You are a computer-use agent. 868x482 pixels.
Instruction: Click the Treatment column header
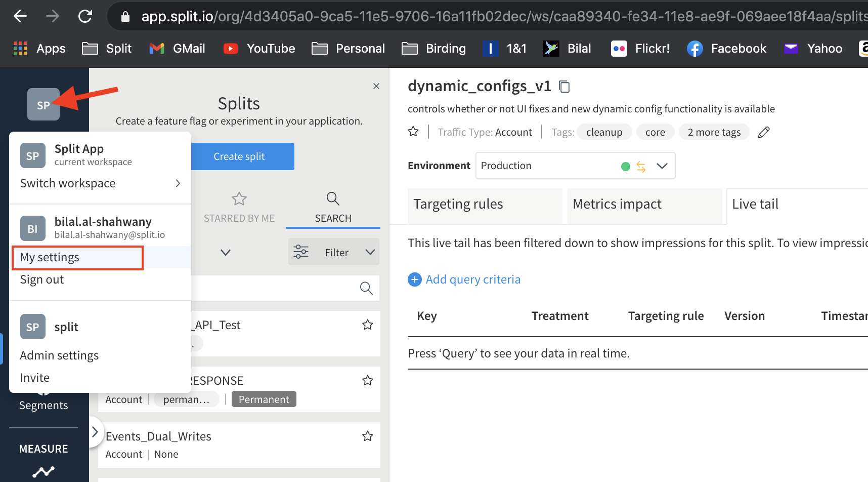[x=560, y=316]
